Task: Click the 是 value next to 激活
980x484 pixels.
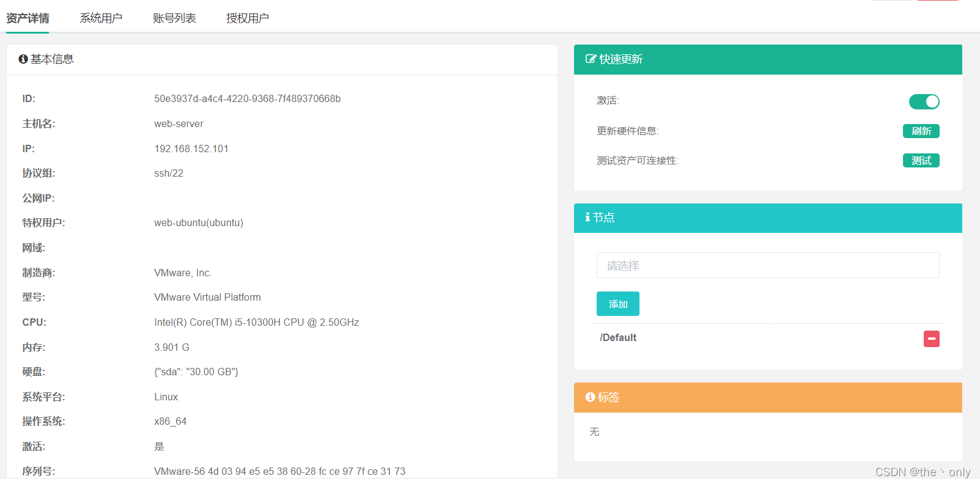Action: pyautogui.click(x=159, y=447)
